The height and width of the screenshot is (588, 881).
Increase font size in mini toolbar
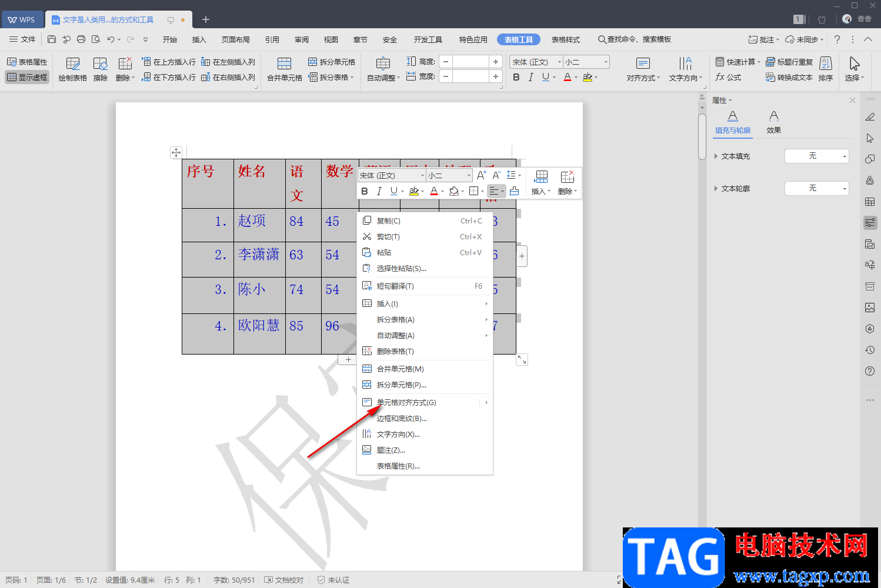tap(481, 175)
